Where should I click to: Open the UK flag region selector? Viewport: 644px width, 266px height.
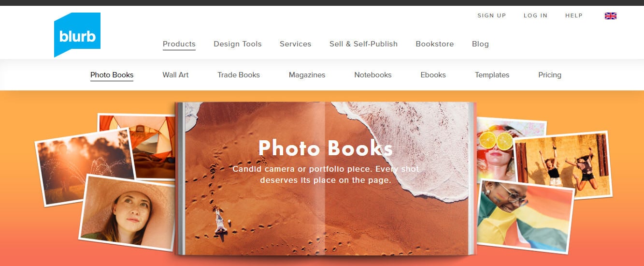(x=611, y=16)
